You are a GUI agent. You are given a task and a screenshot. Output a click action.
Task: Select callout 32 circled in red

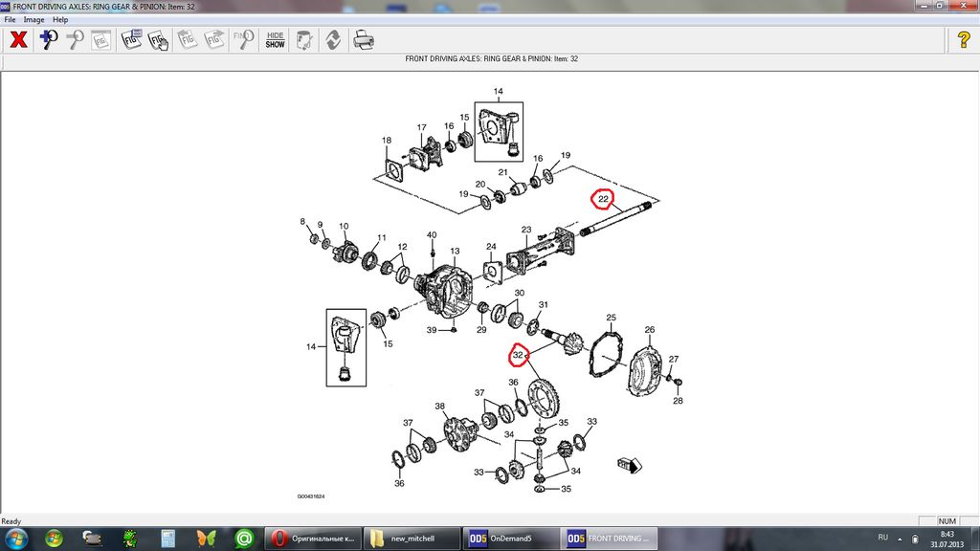point(518,355)
